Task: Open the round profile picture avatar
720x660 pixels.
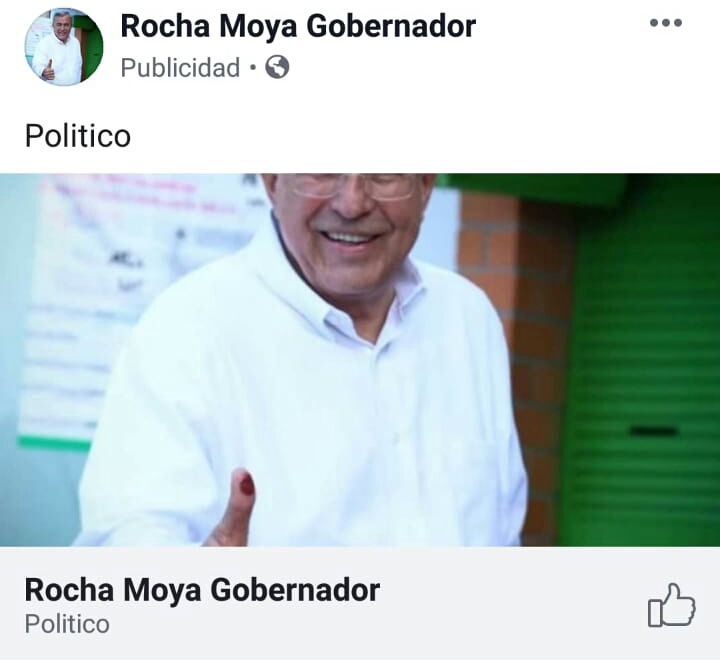Action: (64, 46)
